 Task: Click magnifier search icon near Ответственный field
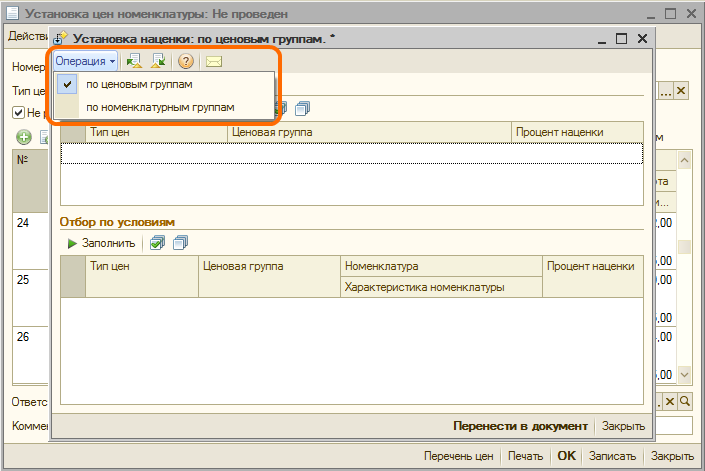(685, 401)
